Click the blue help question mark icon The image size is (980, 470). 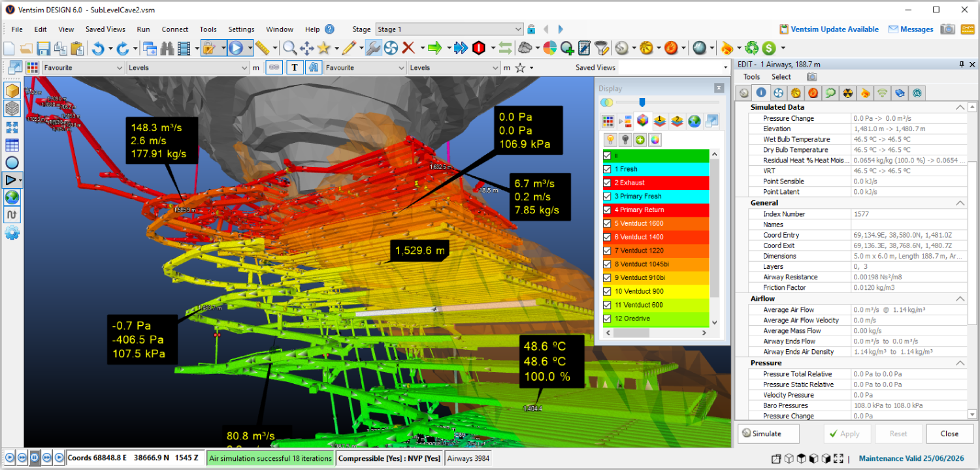pyautogui.click(x=329, y=29)
